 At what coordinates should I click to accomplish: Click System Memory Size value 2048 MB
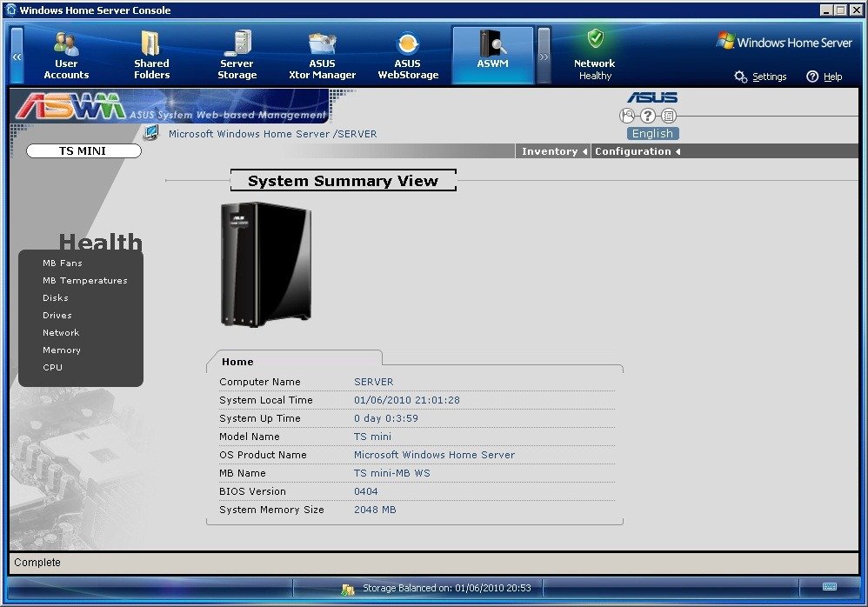tap(375, 510)
